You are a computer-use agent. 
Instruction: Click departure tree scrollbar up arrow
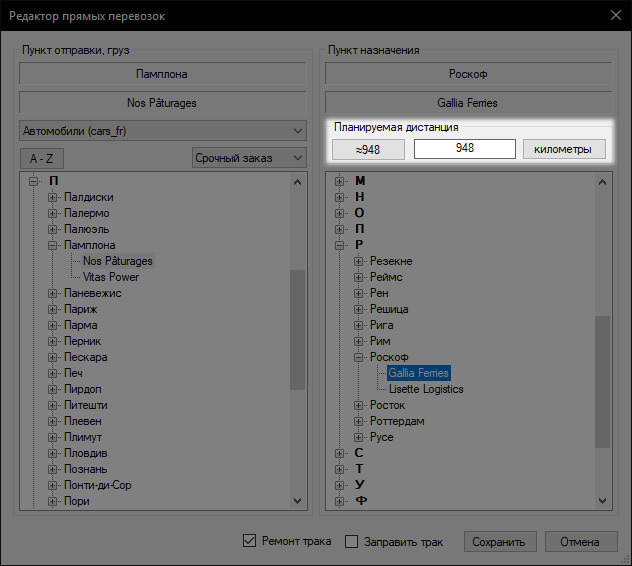click(297, 182)
